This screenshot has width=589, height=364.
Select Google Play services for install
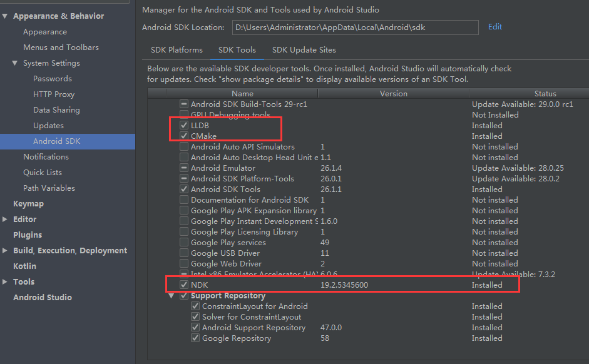(183, 242)
